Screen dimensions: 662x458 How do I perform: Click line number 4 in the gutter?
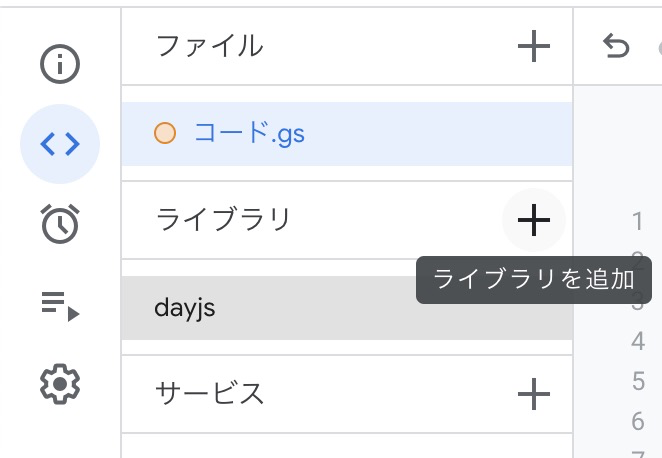click(x=638, y=341)
